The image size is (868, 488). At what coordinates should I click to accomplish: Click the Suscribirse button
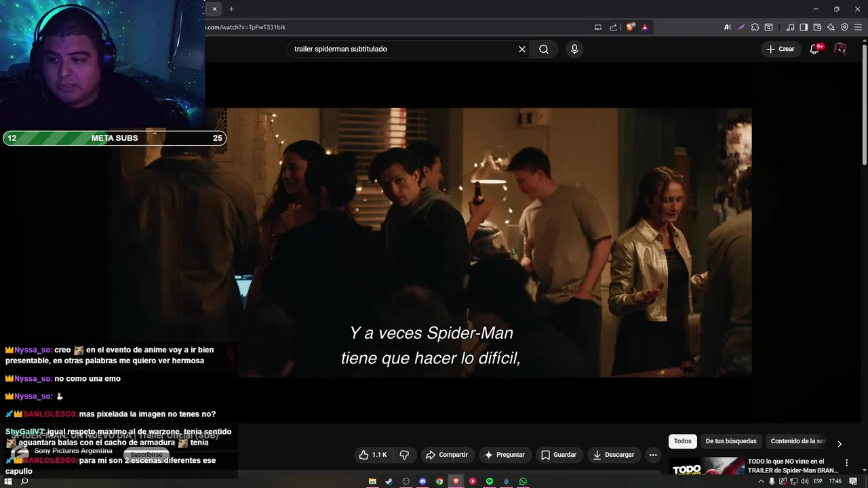(x=146, y=454)
